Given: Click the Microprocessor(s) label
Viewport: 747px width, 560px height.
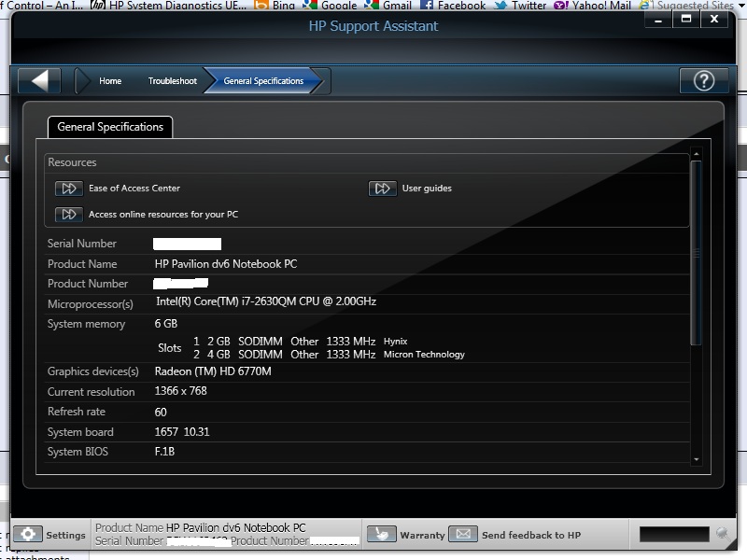Looking at the screenshot, I should pyautogui.click(x=90, y=304).
